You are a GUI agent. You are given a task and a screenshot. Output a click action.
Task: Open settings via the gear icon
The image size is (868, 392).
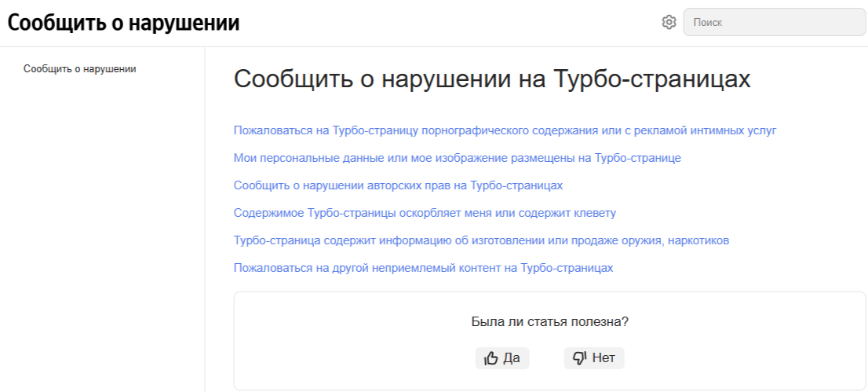click(669, 22)
